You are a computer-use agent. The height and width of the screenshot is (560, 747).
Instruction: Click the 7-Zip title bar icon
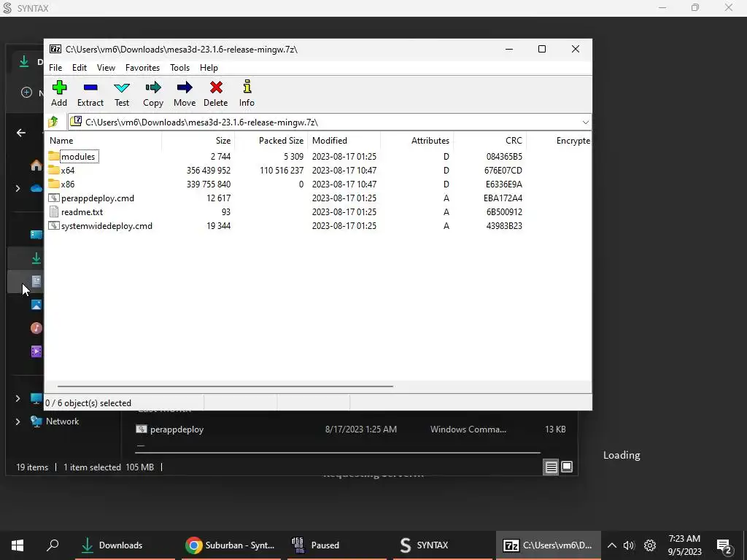click(55, 49)
